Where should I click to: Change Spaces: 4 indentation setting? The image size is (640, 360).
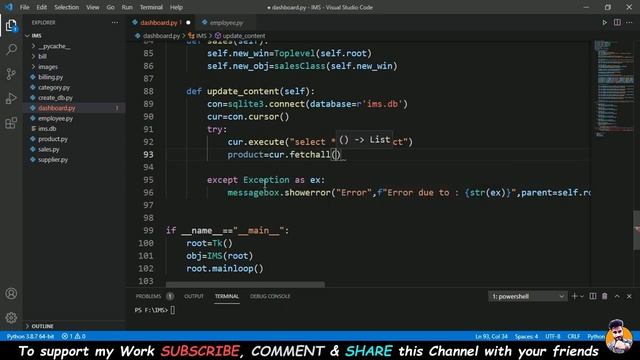tap(526, 336)
